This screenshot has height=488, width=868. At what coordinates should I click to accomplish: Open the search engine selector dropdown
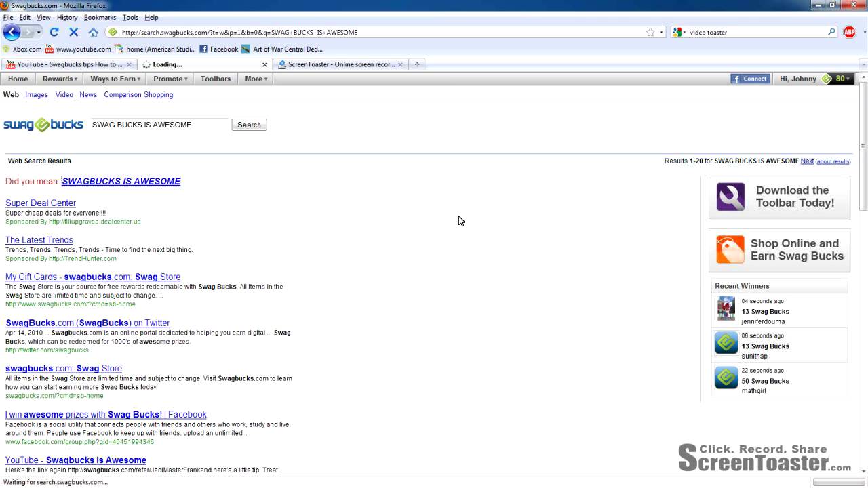tap(679, 32)
